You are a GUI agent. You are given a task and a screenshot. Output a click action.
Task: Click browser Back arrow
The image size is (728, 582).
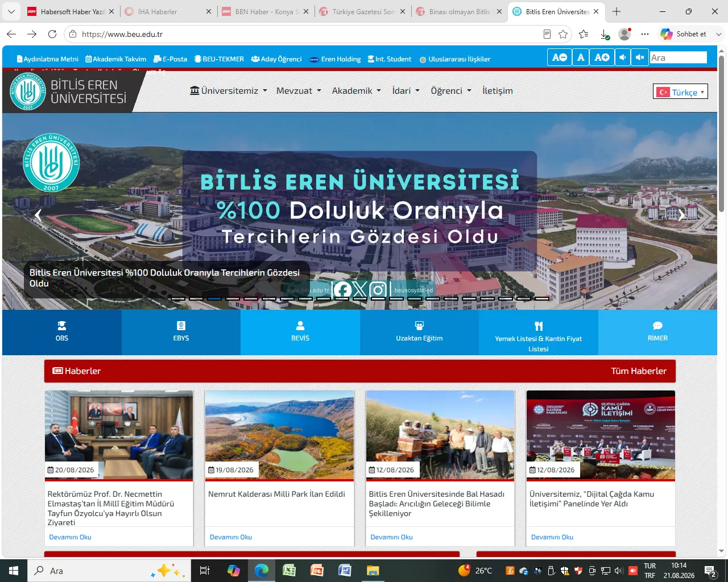[x=11, y=34]
